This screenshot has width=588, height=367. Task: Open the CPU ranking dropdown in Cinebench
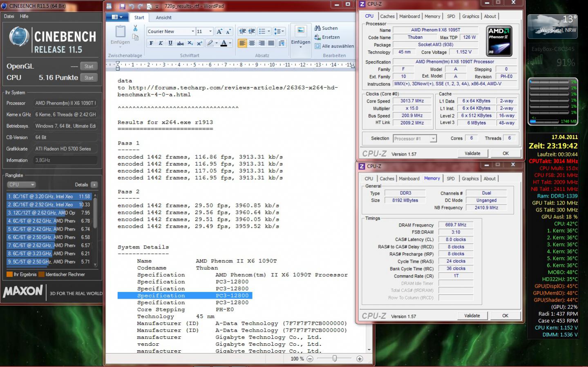22,185
